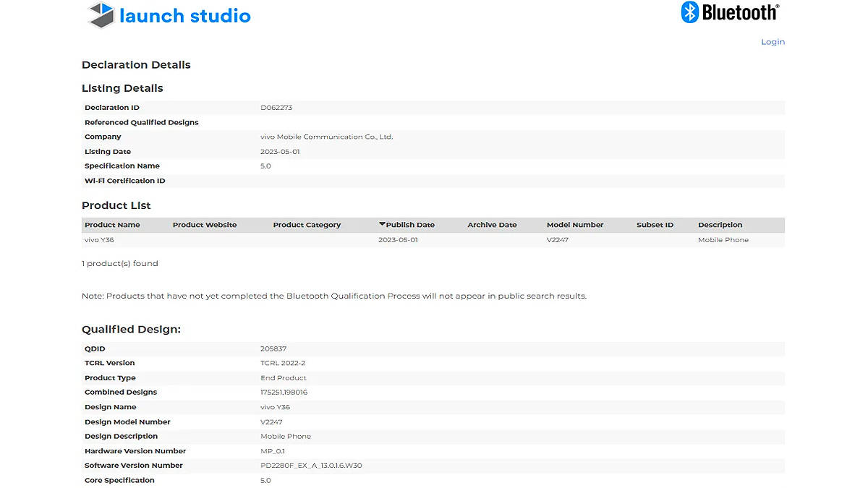Viewport: 868px width, 488px height.
Task: Select TCRL Version value TCRL 2022-2
Action: click(x=283, y=363)
